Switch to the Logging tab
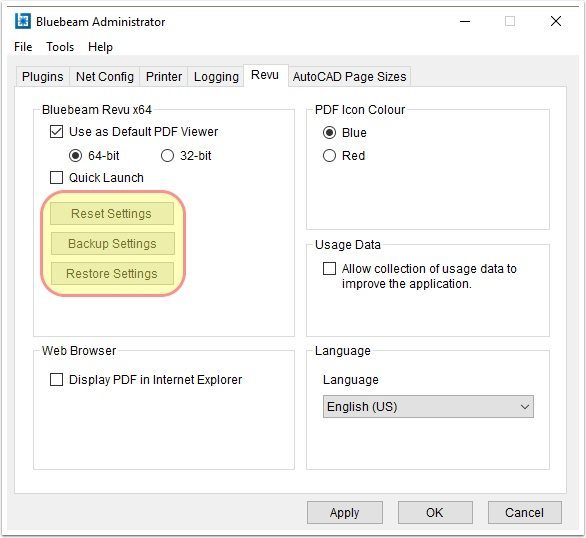Screen dimensions: 586x538 point(216,77)
